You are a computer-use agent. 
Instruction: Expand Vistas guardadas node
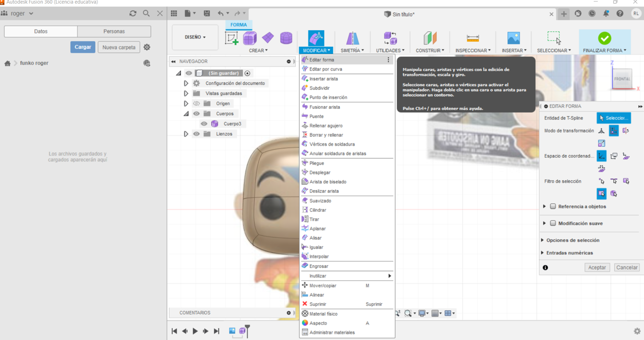[x=186, y=93]
